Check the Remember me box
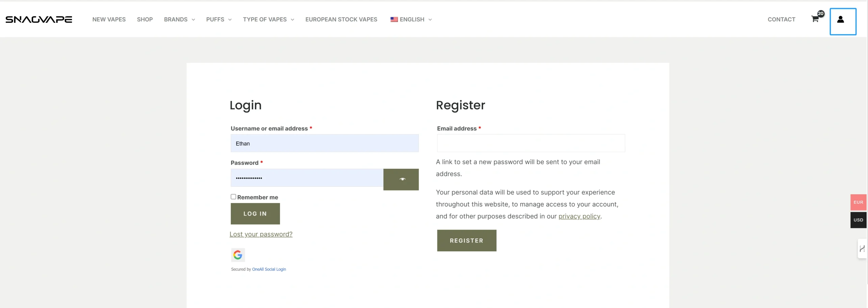This screenshot has width=868, height=308. 233,197
